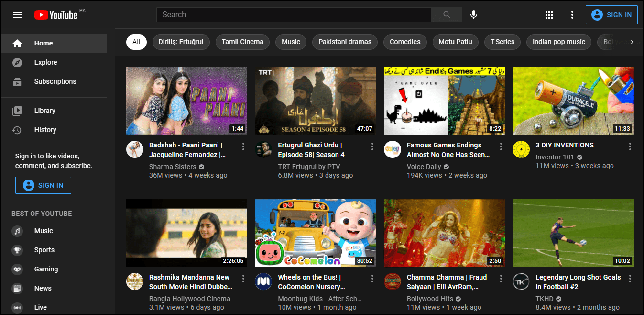Open the hamburger menu icon
This screenshot has height=315, width=644.
(x=17, y=15)
